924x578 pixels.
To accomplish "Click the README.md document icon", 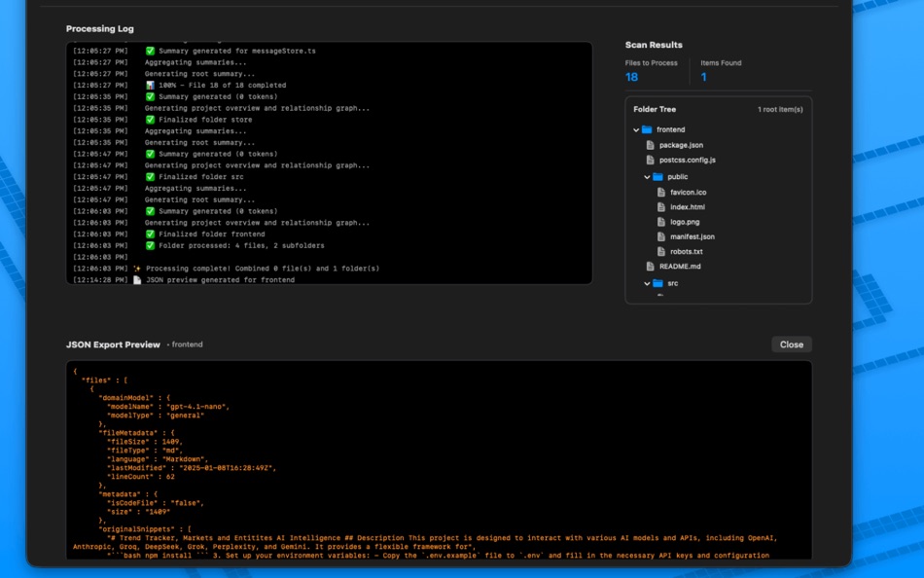I will click(x=650, y=266).
